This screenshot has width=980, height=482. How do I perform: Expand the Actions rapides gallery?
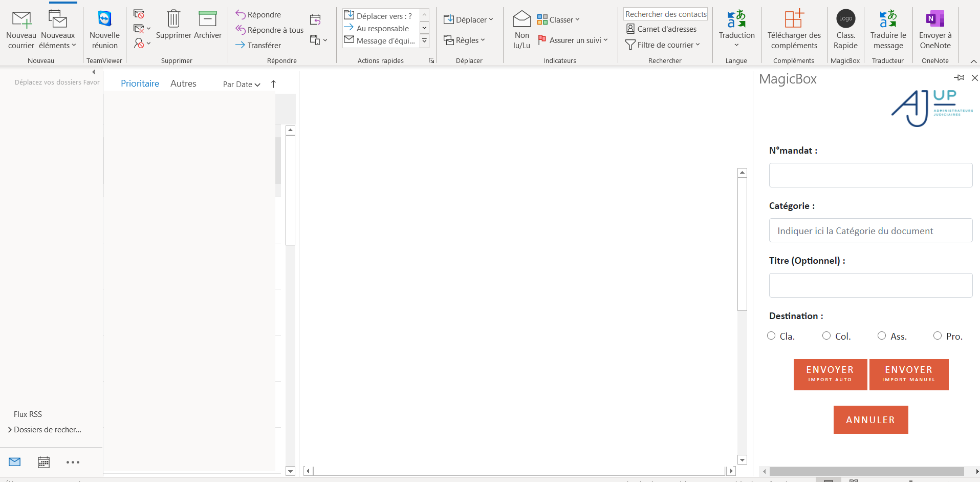tap(424, 41)
